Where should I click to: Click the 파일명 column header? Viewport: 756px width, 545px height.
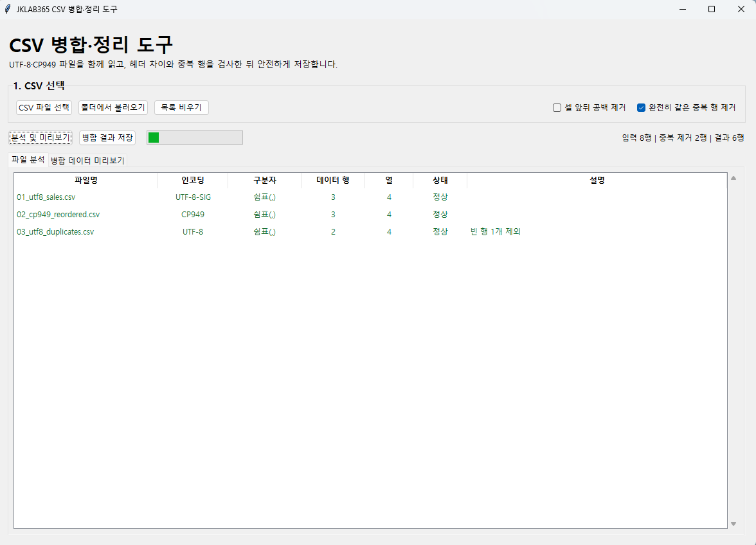pyautogui.click(x=86, y=180)
